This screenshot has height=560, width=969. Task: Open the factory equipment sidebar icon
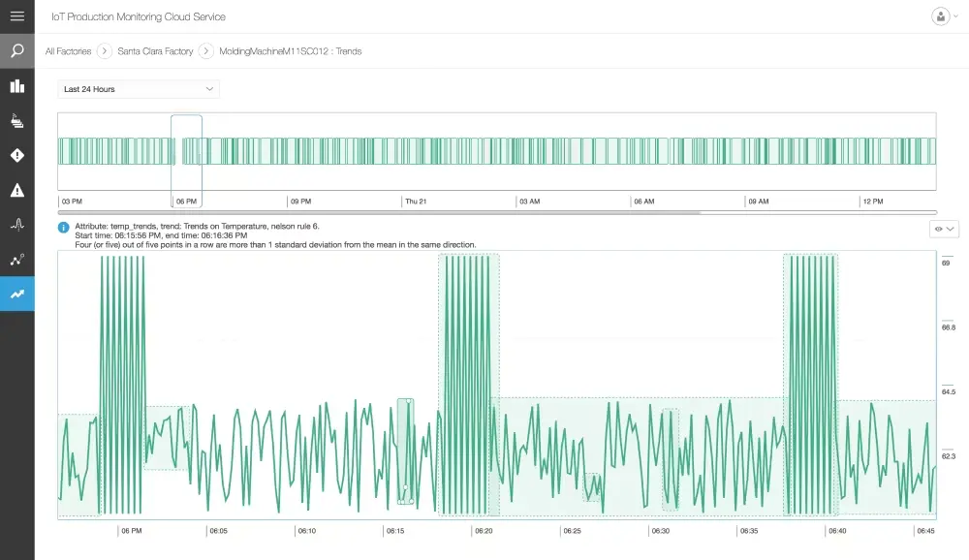click(x=16, y=120)
